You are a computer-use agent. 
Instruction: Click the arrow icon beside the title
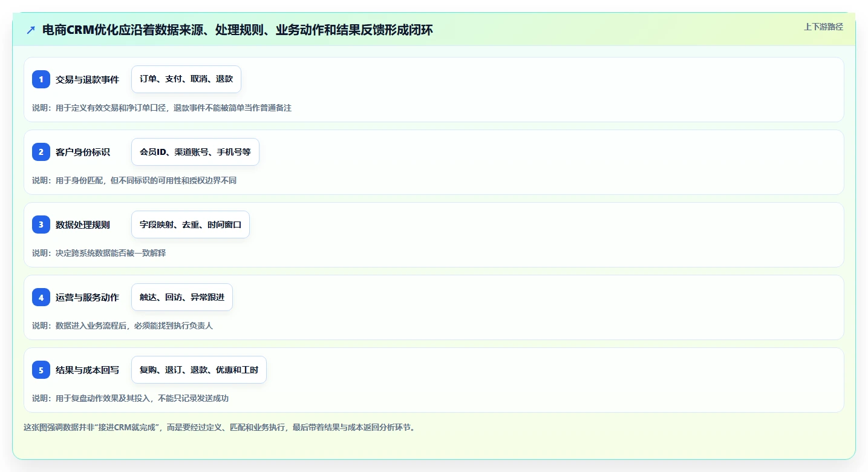31,30
